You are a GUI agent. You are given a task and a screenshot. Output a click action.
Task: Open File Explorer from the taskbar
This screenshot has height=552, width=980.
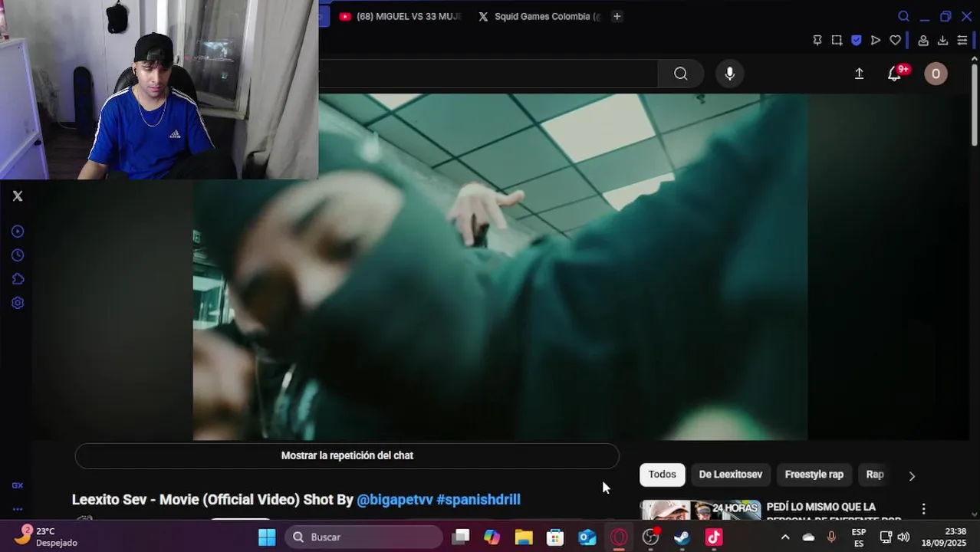point(524,537)
